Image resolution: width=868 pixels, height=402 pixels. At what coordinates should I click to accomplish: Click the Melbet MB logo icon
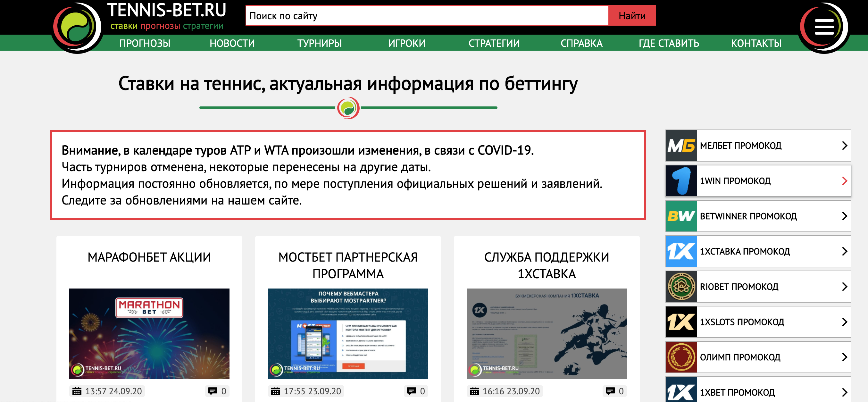pos(681,146)
